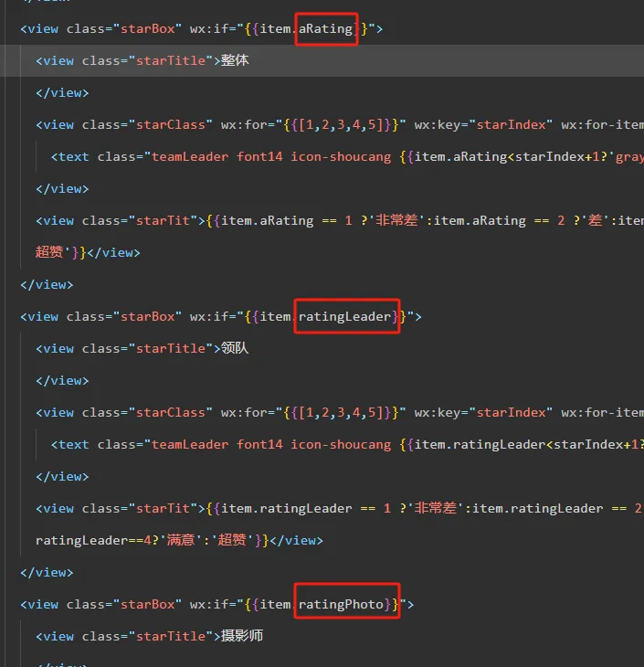The height and width of the screenshot is (667, 644).
Task: Click the line beginning with 超赞'}}</view>
Action: [88, 252]
